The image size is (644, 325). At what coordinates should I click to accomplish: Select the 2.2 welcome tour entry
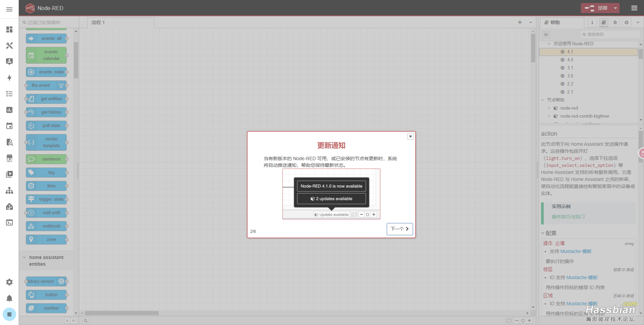[588, 84]
